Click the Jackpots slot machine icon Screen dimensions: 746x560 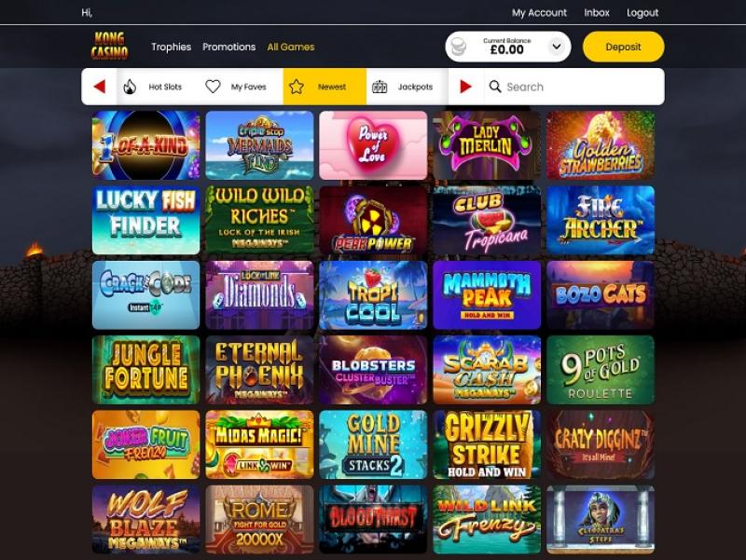click(x=380, y=87)
